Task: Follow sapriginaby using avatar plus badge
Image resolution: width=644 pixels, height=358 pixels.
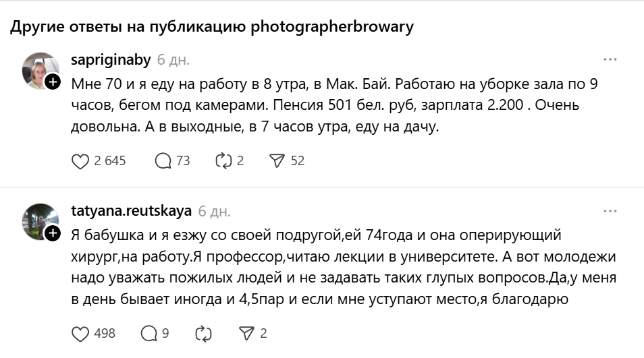Action: (53, 83)
